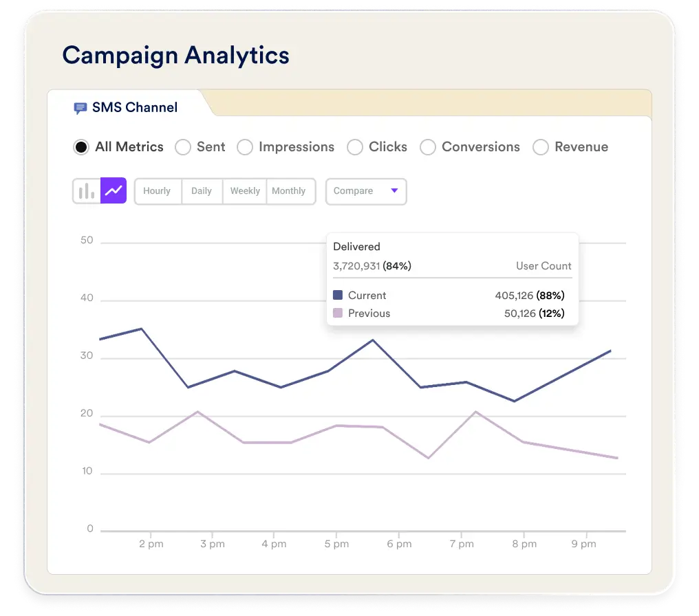Set the interval to Monthly

[289, 191]
